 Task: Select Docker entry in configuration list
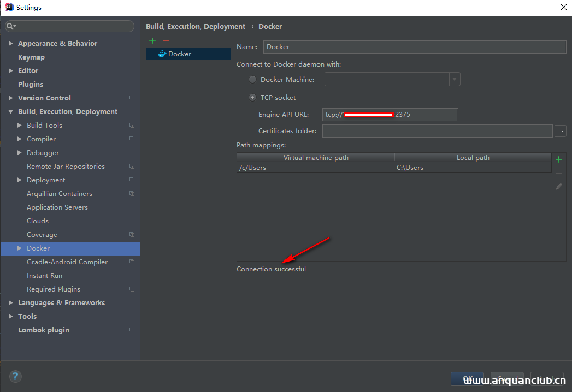[x=179, y=54]
